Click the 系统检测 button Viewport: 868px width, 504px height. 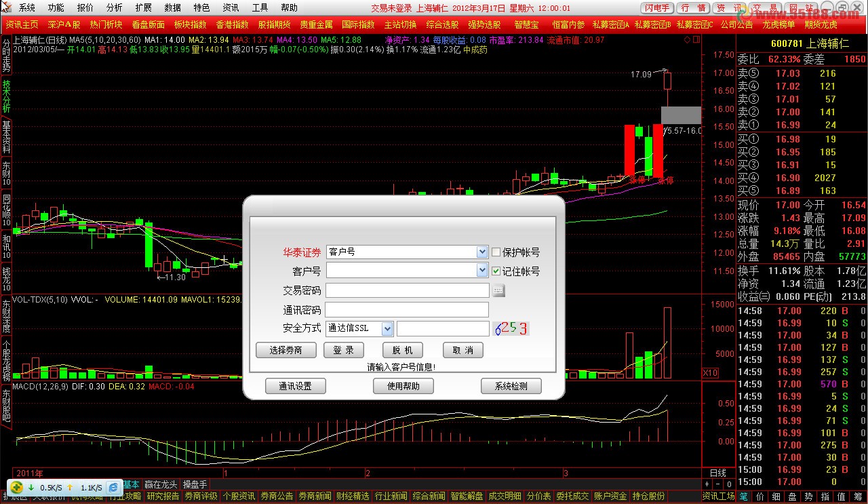click(512, 386)
